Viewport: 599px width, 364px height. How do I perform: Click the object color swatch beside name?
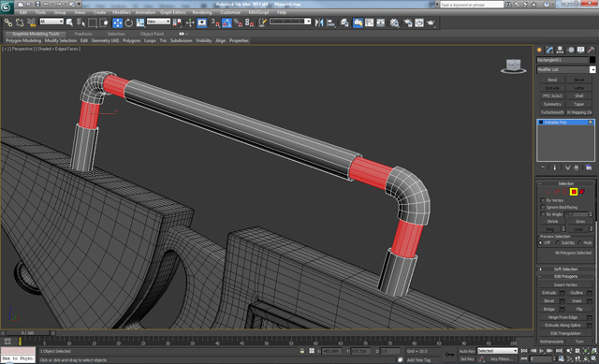[x=592, y=60]
